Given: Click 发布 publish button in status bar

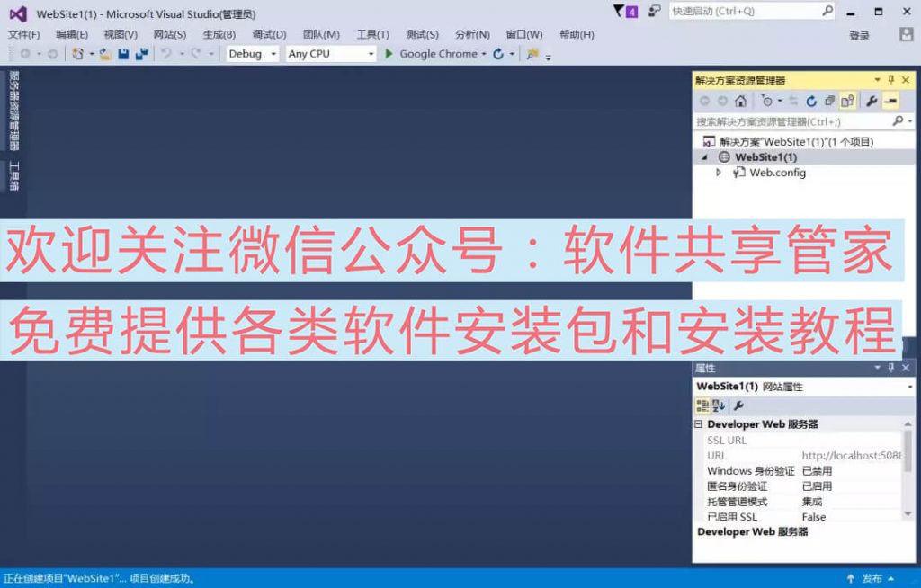Looking at the screenshot, I should pos(872,578).
